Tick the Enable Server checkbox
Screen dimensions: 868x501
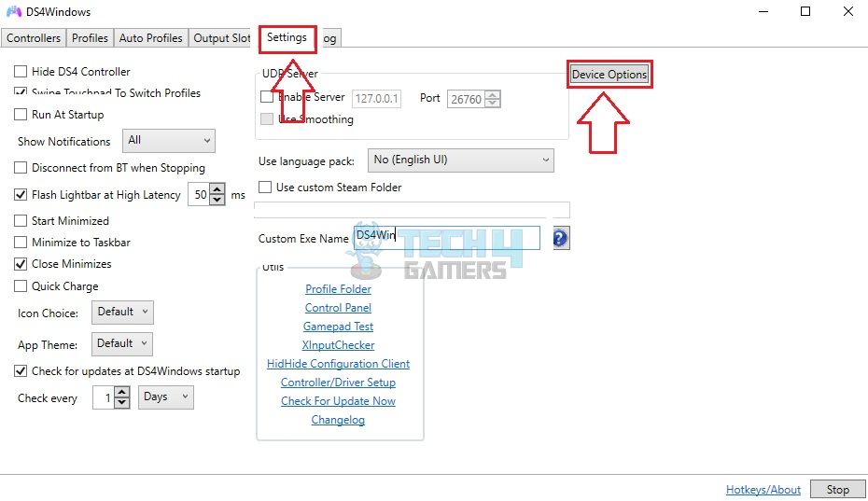(x=267, y=97)
